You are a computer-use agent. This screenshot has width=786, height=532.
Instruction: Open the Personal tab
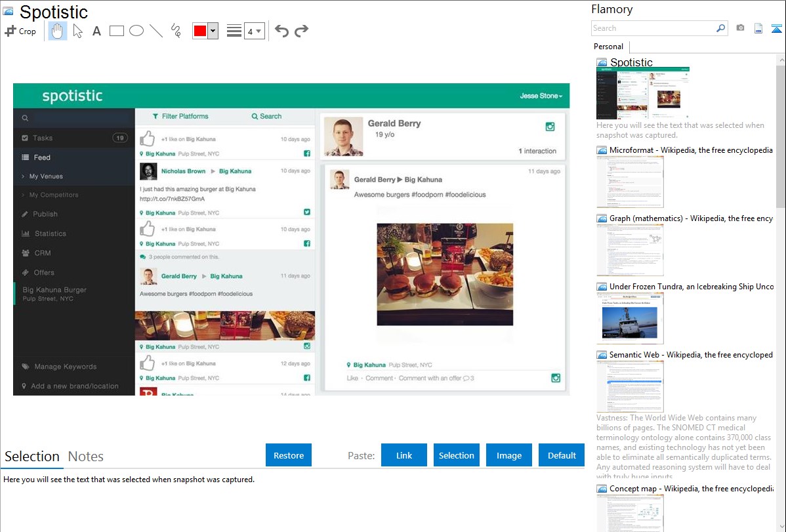point(608,47)
